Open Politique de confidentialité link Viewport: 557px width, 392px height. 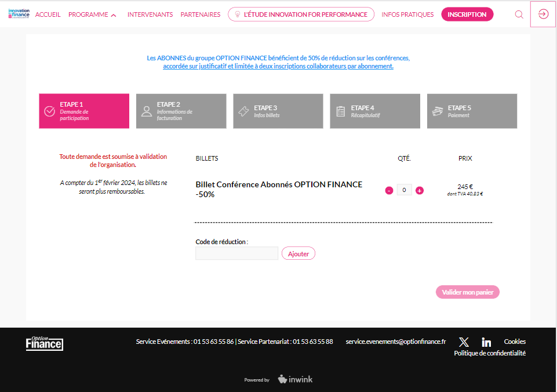[490, 353]
